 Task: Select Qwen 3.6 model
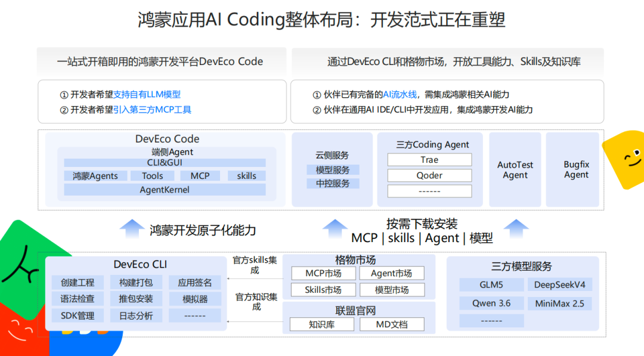coord(491,304)
